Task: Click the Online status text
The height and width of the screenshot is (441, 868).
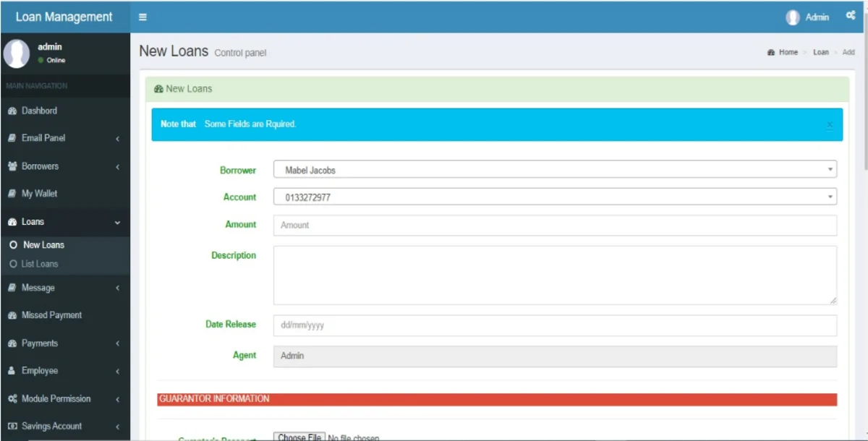Action: click(x=56, y=61)
